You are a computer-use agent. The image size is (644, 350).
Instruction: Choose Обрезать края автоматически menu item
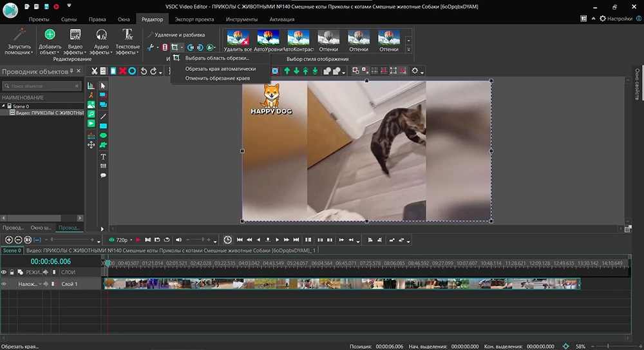(220, 68)
